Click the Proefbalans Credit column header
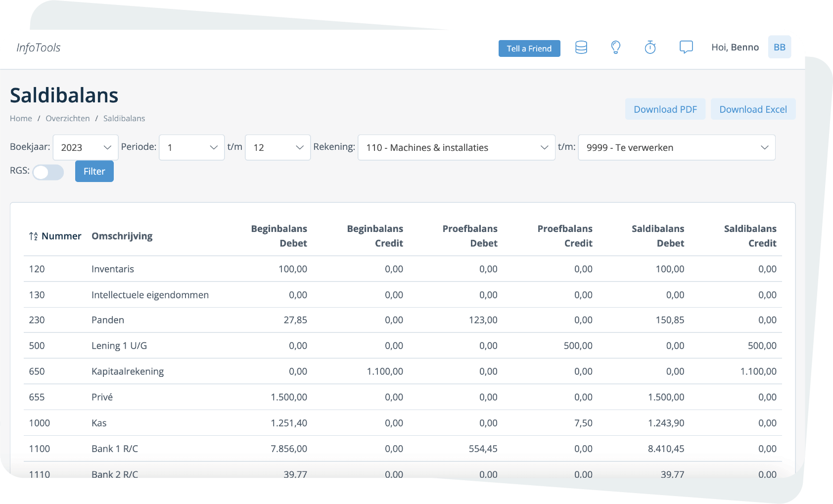 tap(565, 236)
